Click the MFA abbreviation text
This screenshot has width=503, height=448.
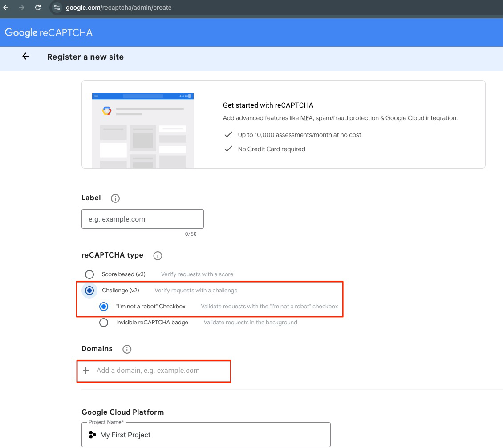coord(306,118)
